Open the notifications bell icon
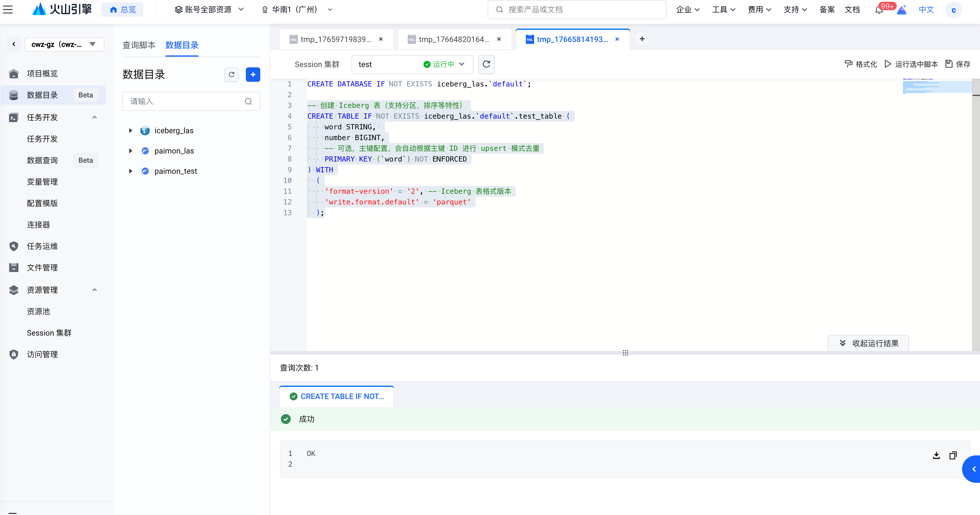 879,10
